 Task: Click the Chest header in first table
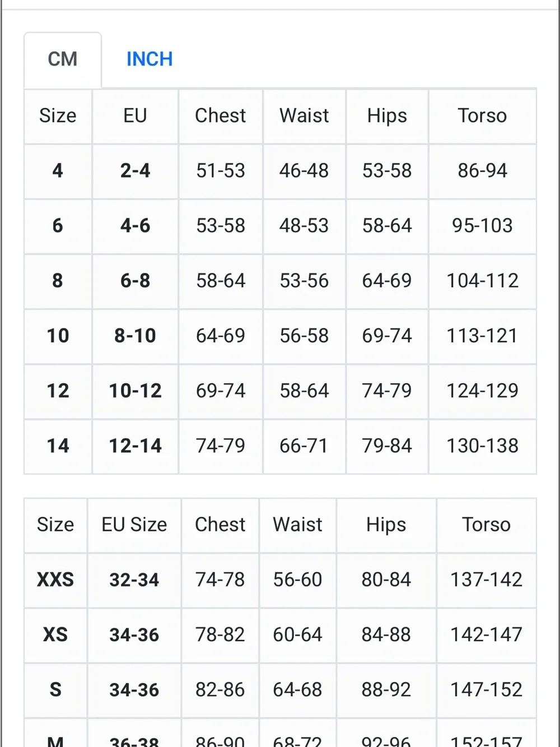pyautogui.click(x=221, y=116)
